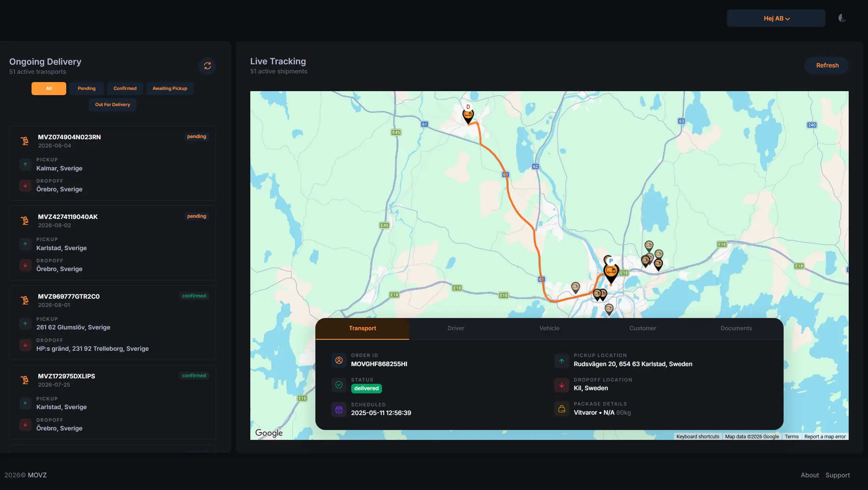Image resolution: width=868 pixels, height=490 pixels.
Task: Click the Order ID user icon
Action: (339, 360)
